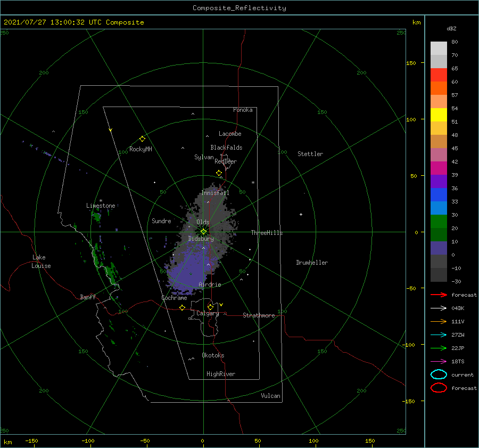The width and height of the screenshot is (479, 448).
Task: Click the green 22JP arrow icon
Action: pos(439,348)
